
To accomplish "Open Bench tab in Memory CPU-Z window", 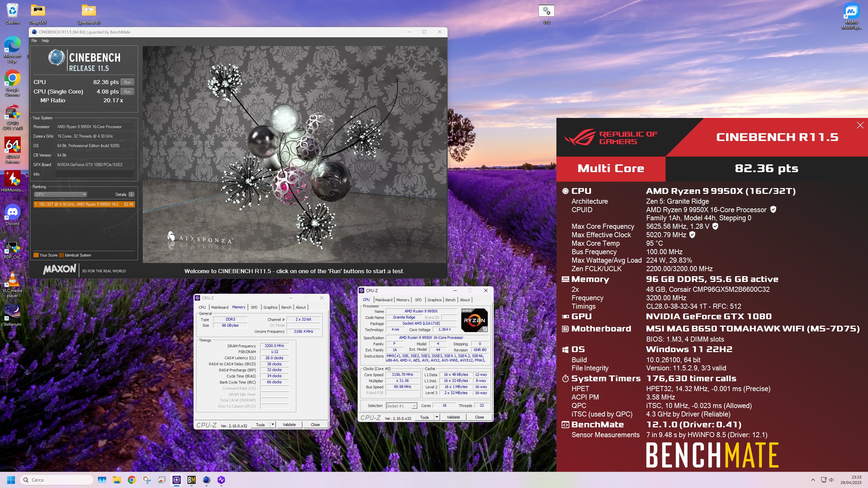I will point(286,307).
